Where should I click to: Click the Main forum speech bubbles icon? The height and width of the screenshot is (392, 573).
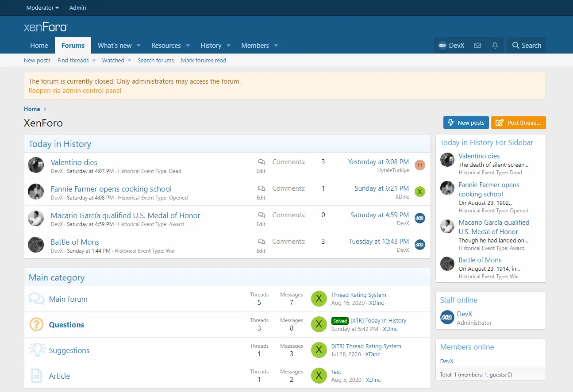click(36, 299)
